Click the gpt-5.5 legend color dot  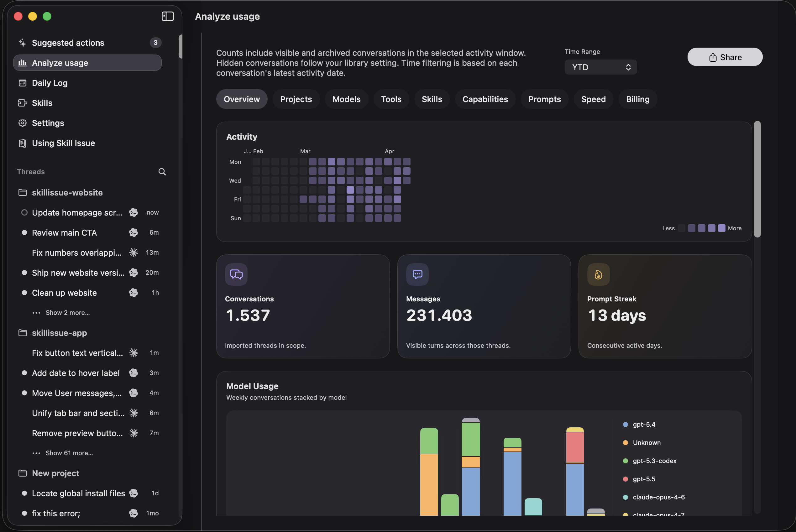point(625,479)
